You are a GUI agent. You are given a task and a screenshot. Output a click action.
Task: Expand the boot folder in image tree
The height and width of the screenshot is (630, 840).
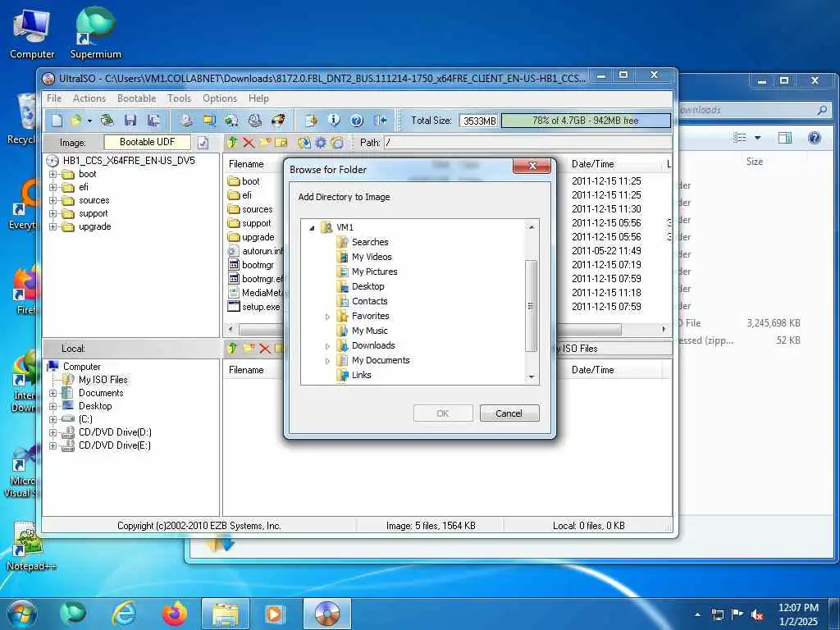click(52, 174)
